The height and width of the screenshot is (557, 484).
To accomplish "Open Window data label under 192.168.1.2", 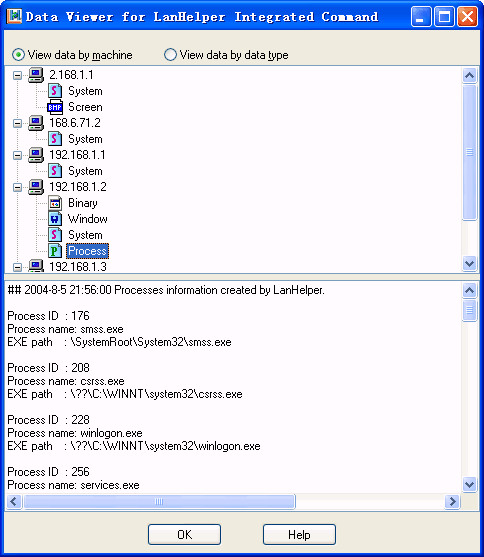I will (88, 219).
